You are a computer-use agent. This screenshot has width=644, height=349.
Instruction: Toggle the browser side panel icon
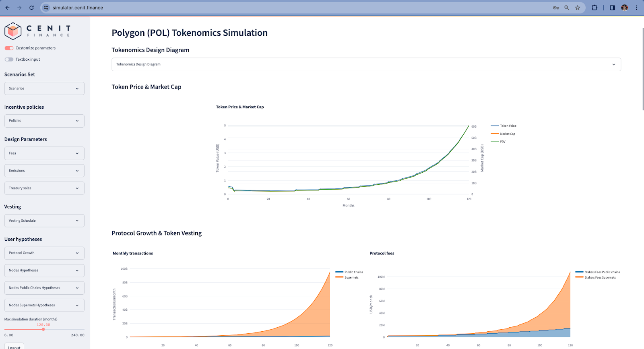(x=612, y=8)
